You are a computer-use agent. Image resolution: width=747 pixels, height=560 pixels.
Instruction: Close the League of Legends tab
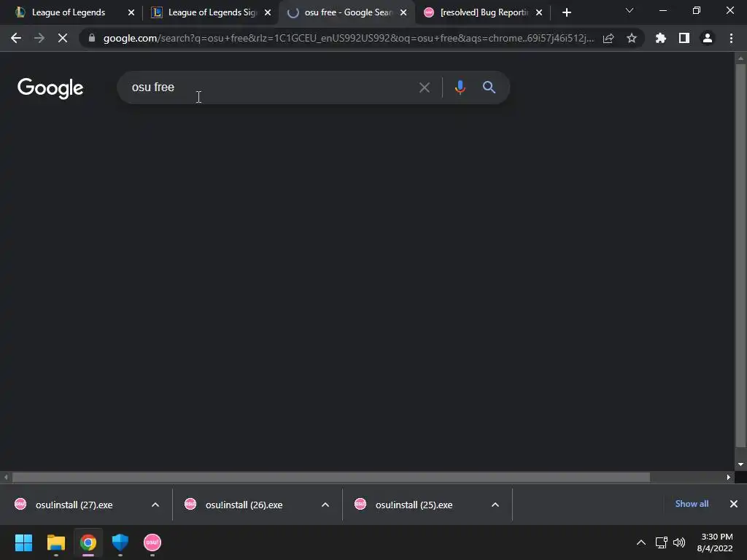(x=131, y=12)
